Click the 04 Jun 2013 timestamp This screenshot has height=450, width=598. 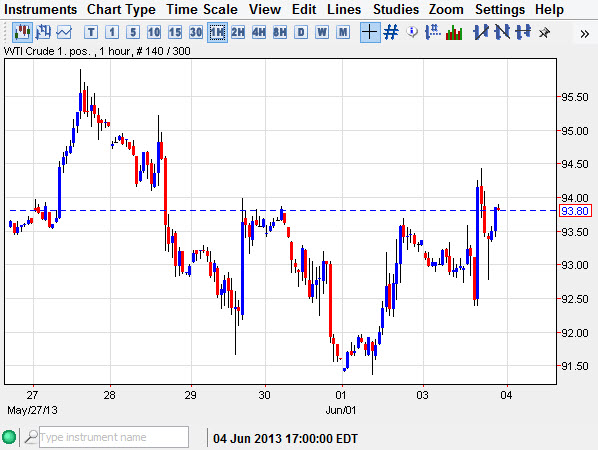pos(285,439)
